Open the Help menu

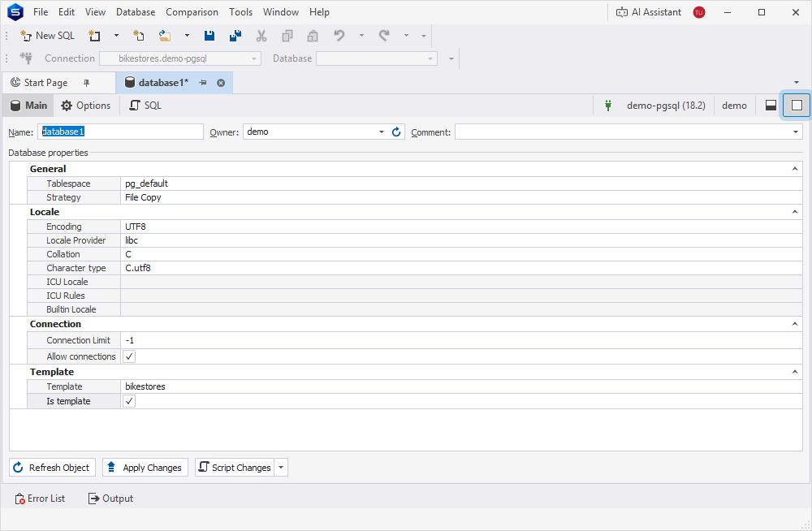[319, 12]
